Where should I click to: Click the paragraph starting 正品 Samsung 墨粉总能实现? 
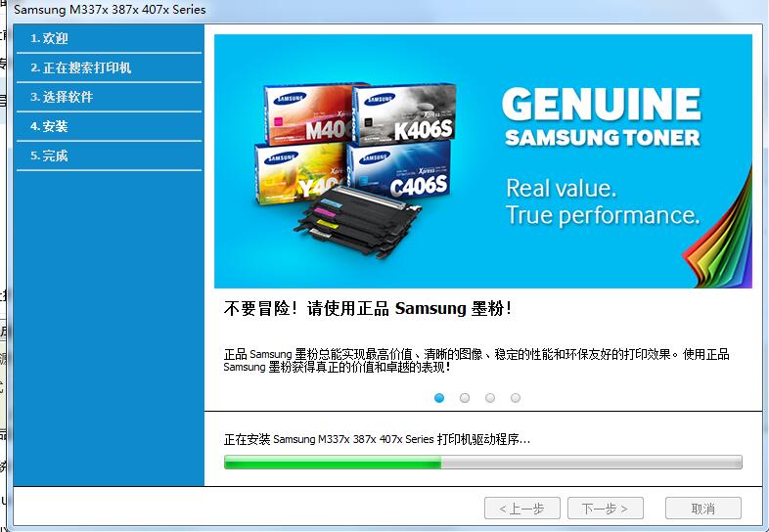tap(476, 361)
